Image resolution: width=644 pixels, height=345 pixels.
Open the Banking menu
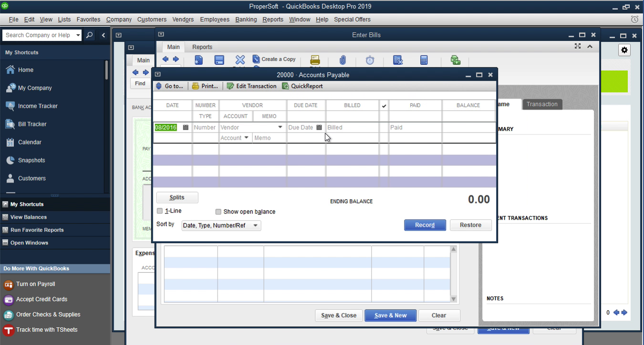246,20
